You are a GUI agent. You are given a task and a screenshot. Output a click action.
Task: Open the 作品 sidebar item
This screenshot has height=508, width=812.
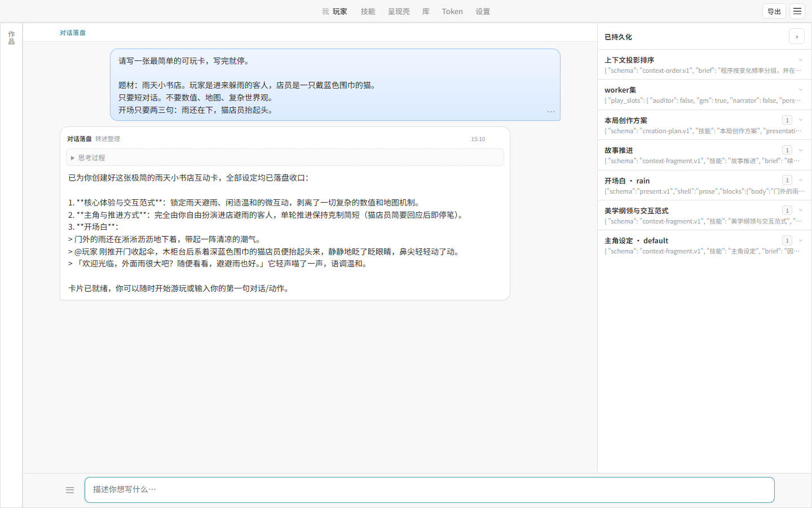click(x=11, y=38)
